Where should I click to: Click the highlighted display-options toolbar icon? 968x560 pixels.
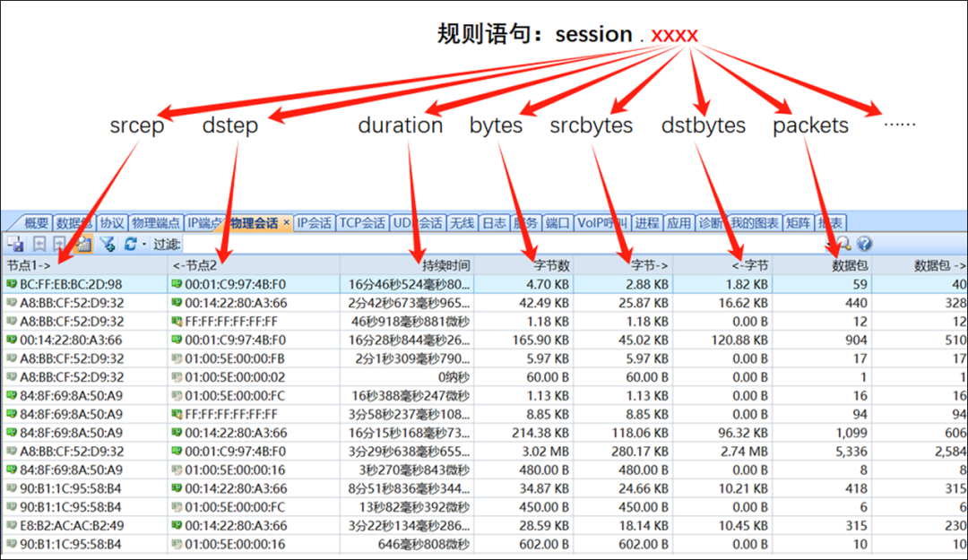tap(83, 244)
